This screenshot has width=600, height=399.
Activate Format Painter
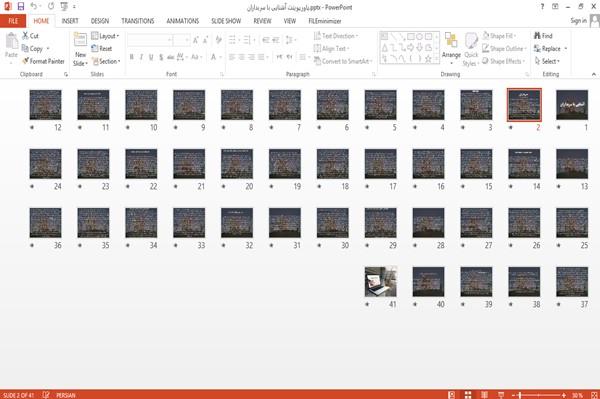point(43,61)
